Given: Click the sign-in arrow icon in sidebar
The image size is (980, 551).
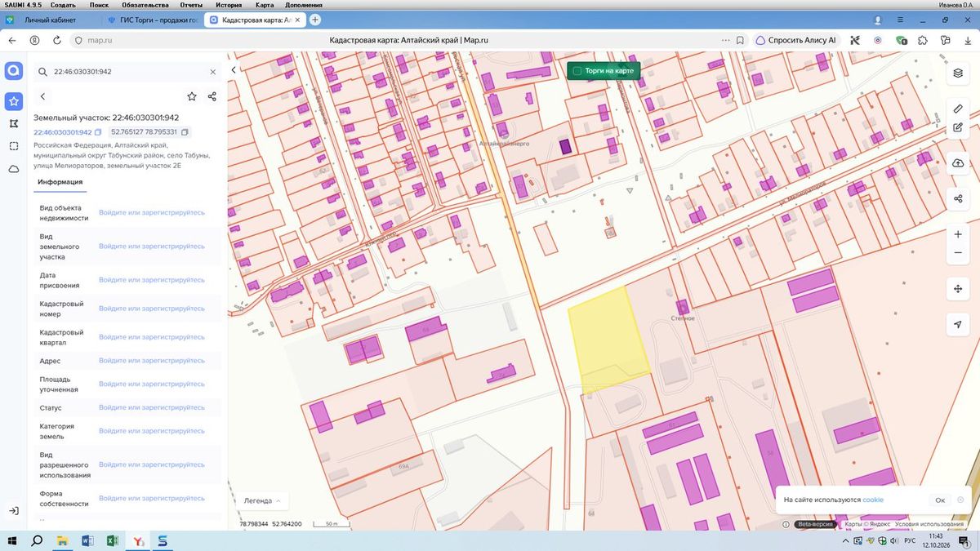Looking at the screenshot, I should tap(14, 511).
